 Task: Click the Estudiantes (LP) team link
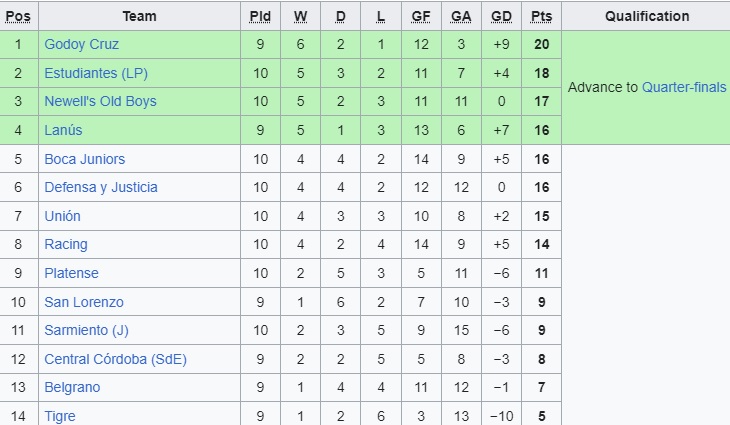[95, 73]
